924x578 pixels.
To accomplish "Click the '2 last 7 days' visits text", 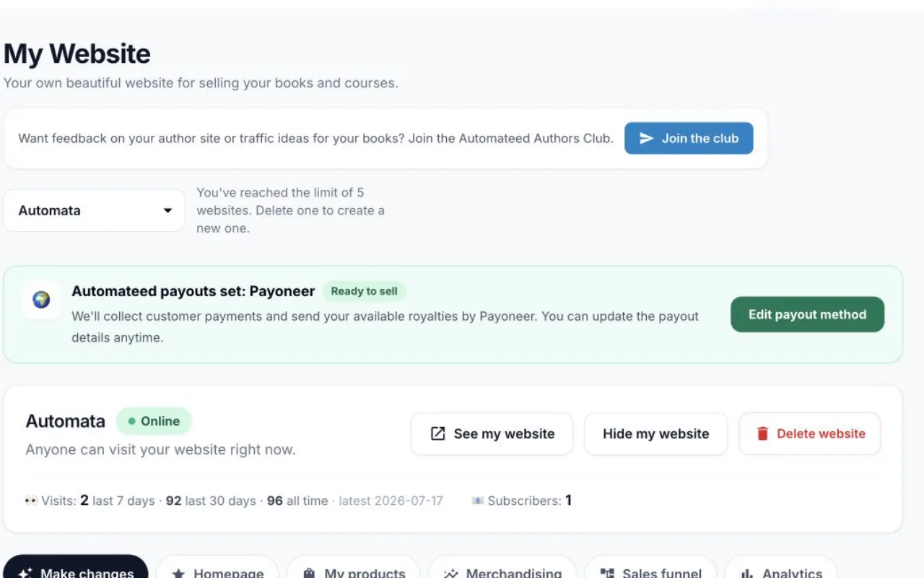I will pyautogui.click(x=117, y=501).
